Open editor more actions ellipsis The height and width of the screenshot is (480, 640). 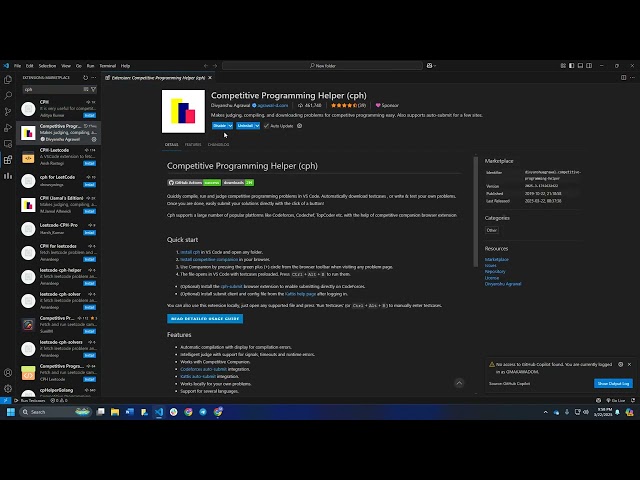[632, 78]
